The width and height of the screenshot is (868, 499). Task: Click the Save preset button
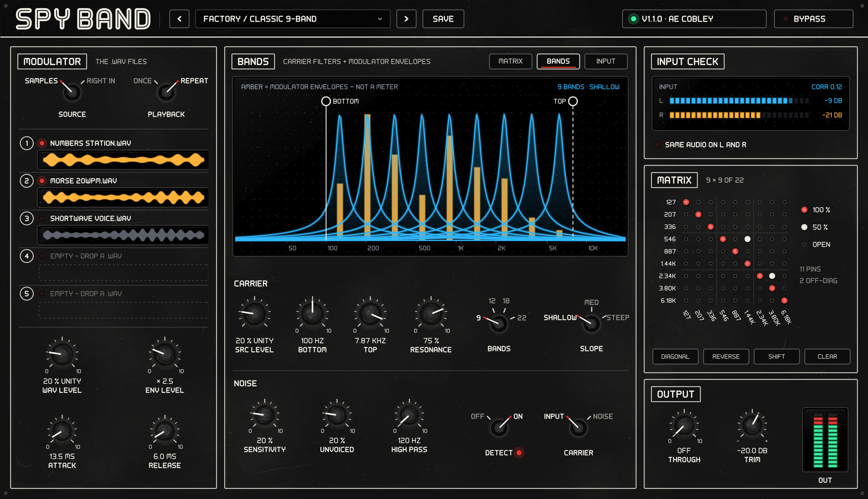pyautogui.click(x=443, y=19)
